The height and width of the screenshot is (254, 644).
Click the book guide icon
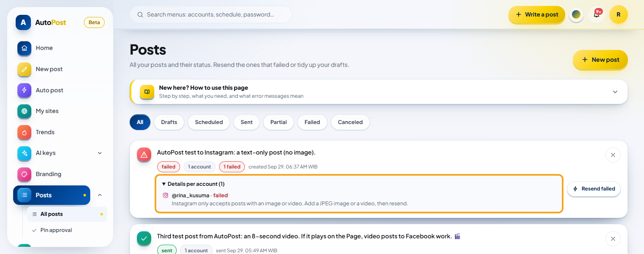tap(147, 92)
